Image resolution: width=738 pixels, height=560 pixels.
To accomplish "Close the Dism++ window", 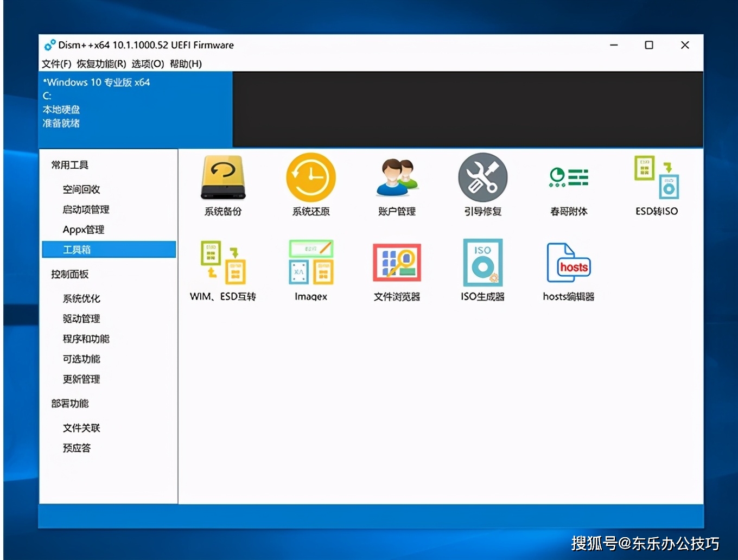I will (685, 45).
